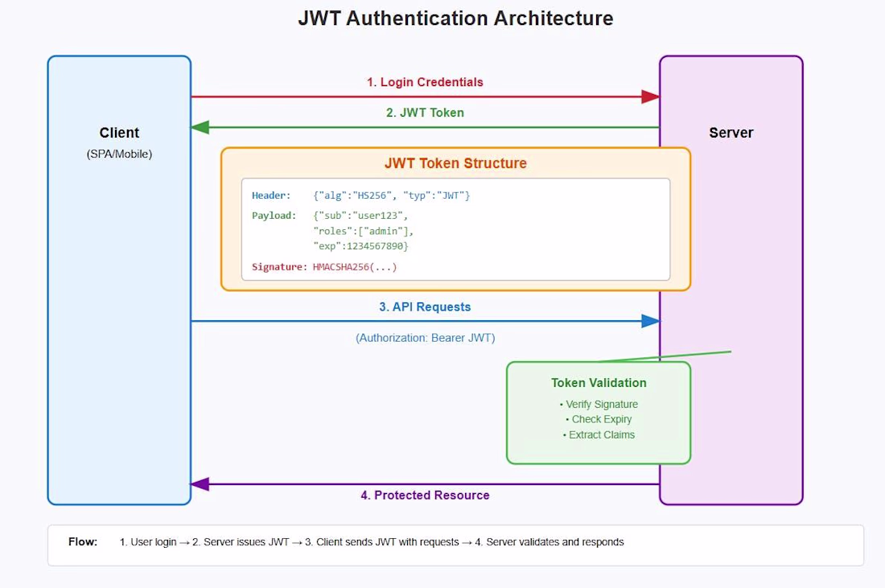Select the "Client" box label
This screenshot has width=885, height=588.
(119, 133)
